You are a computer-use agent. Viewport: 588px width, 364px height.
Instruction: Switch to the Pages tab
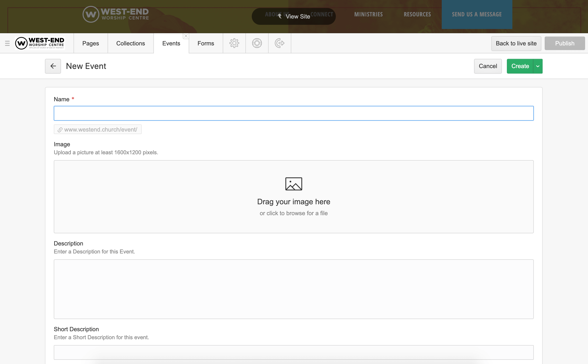point(91,43)
